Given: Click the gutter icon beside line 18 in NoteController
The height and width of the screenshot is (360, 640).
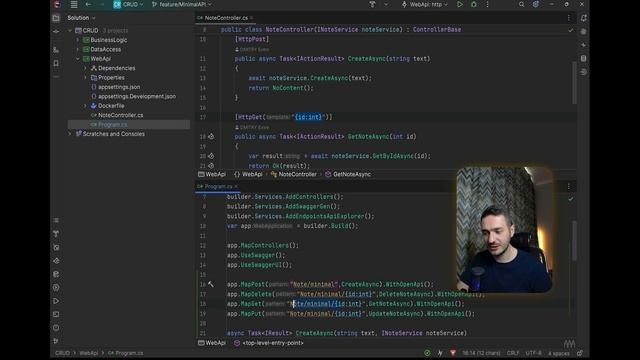Looking at the screenshot, I should click(211, 137).
